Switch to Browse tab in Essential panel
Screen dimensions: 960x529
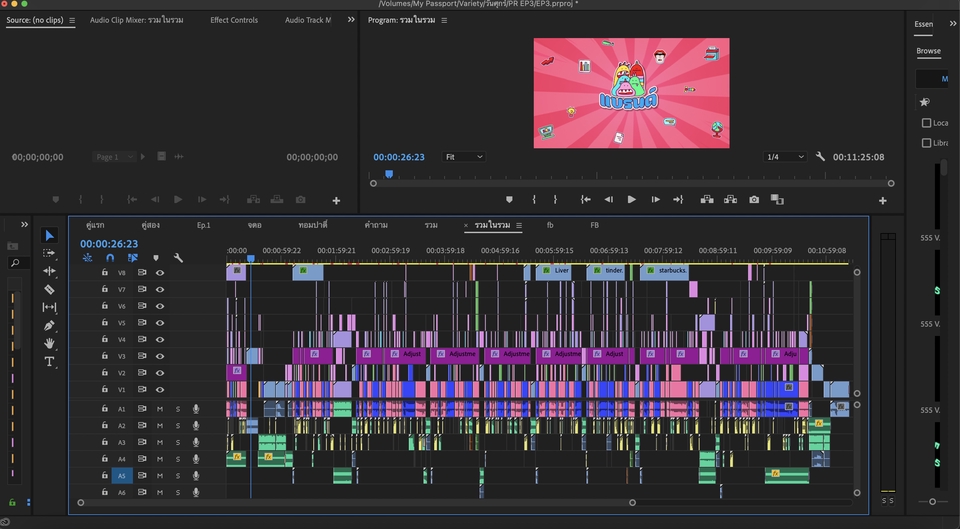pos(928,51)
